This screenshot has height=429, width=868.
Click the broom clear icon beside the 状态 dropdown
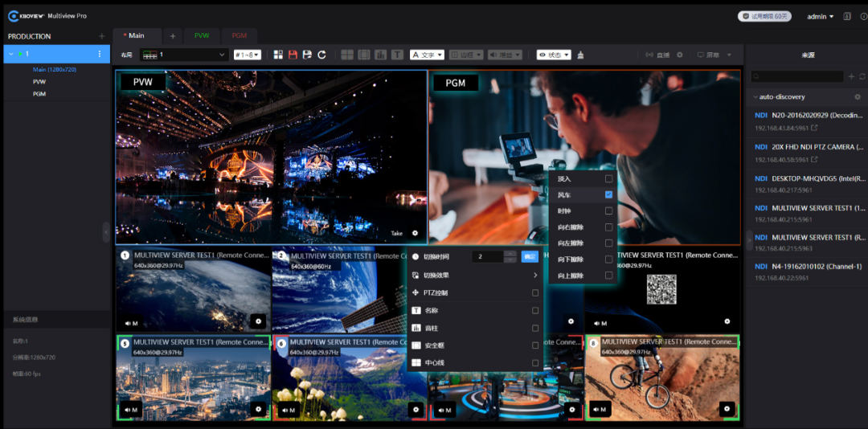click(x=580, y=55)
